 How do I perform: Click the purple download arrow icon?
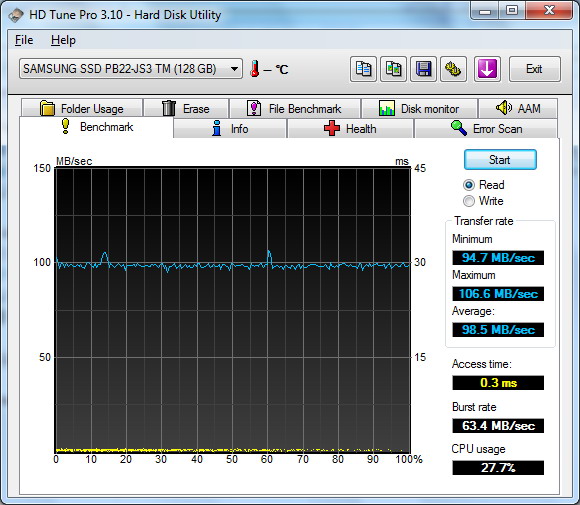pos(487,69)
